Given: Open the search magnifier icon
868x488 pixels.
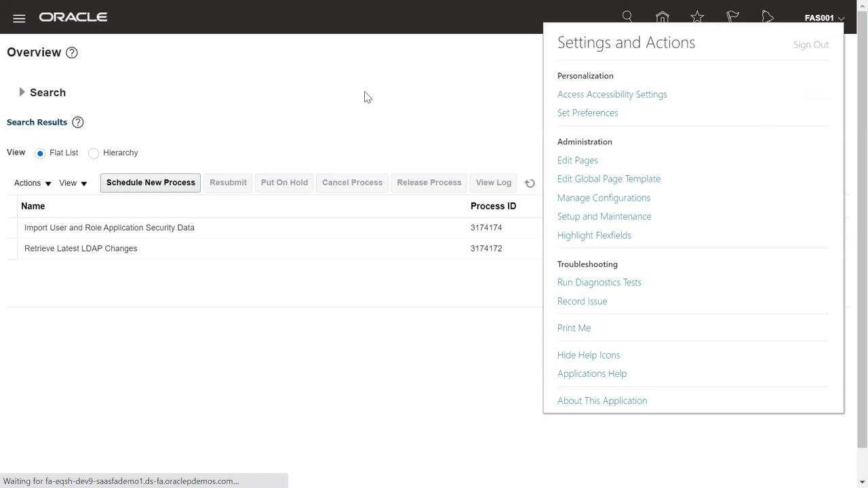Looking at the screenshot, I should pyautogui.click(x=627, y=17).
